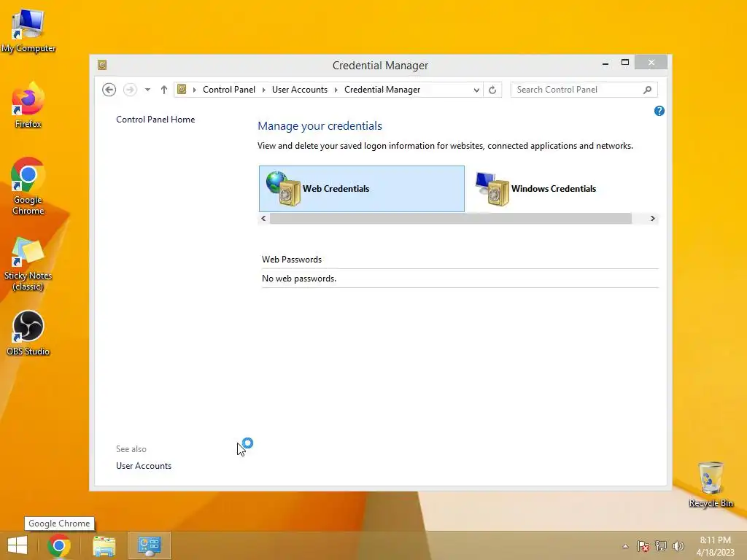Show hidden tray icons arrow
Viewport: 747px width, 560px height.
[625, 546]
